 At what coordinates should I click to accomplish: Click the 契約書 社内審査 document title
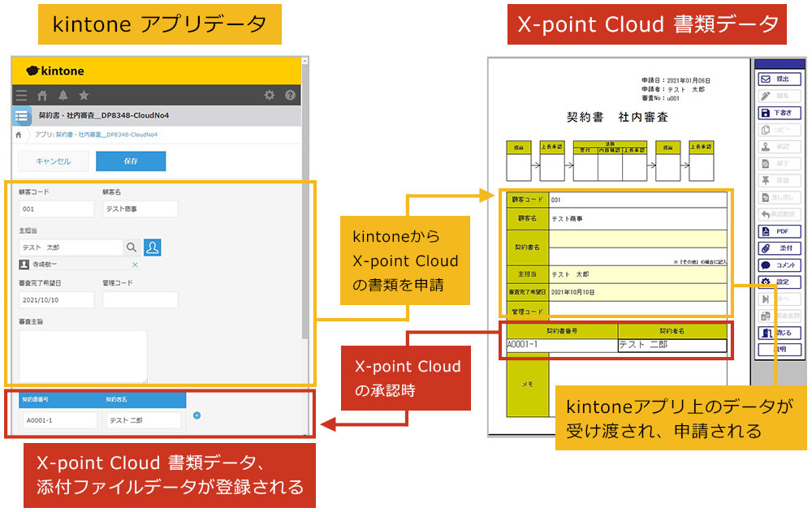pyautogui.click(x=617, y=118)
